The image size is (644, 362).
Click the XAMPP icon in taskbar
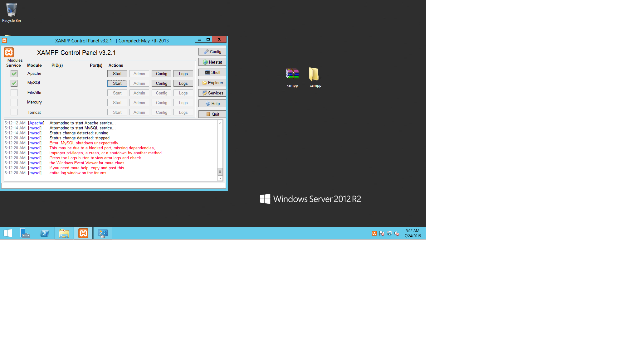(x=83, y=233)
